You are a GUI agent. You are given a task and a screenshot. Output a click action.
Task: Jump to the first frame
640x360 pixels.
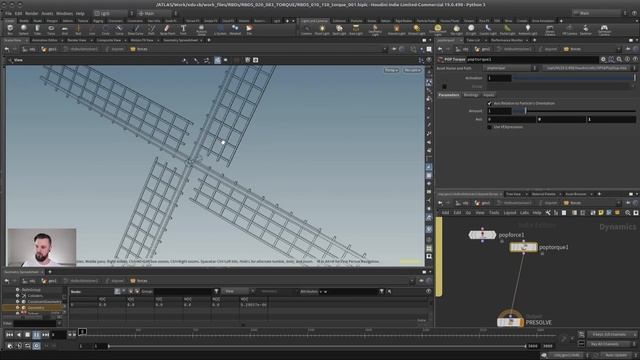pyautogui.click(x=10, y=335)
